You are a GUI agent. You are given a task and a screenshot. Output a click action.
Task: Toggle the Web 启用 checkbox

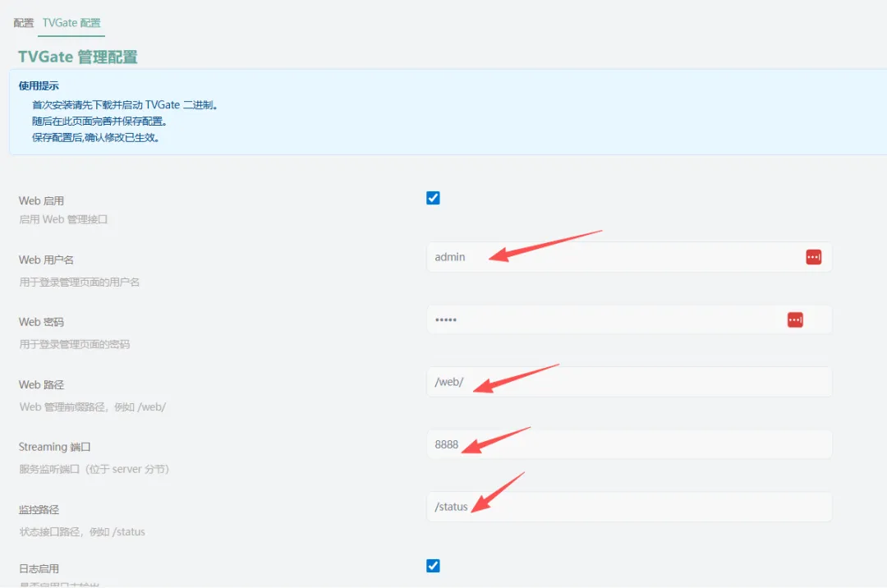click(433, 198)
